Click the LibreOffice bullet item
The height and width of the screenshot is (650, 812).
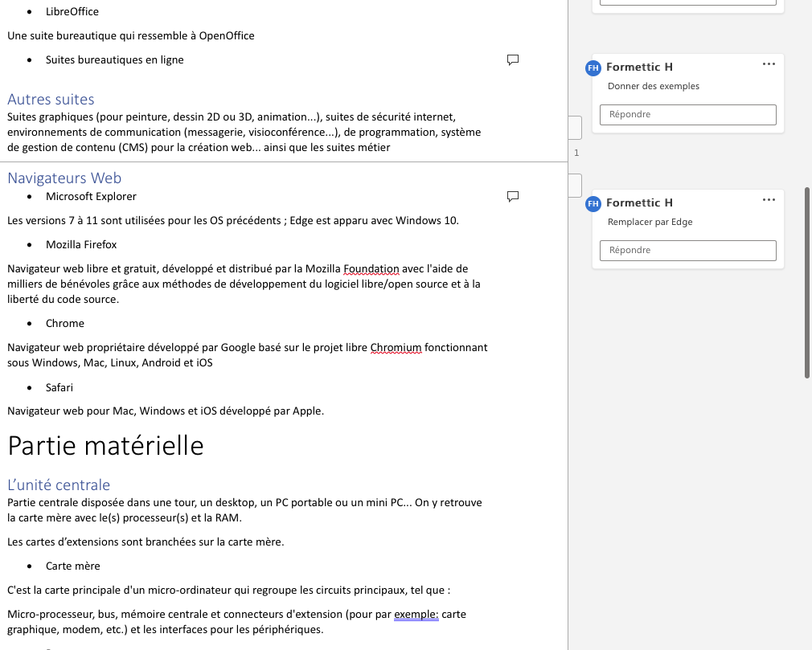point(72,11)
